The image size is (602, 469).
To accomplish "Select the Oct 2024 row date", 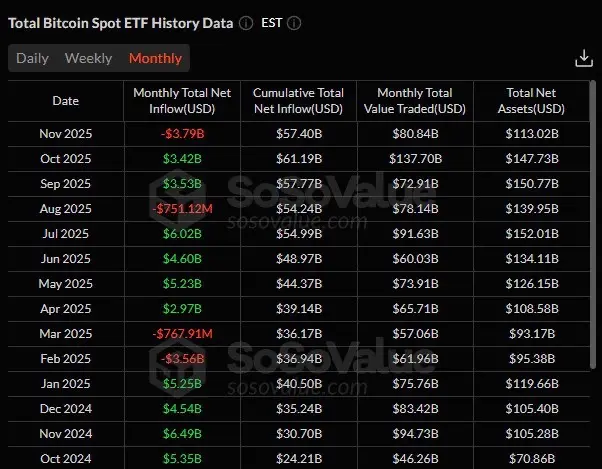I will click(x=65, y=457).
